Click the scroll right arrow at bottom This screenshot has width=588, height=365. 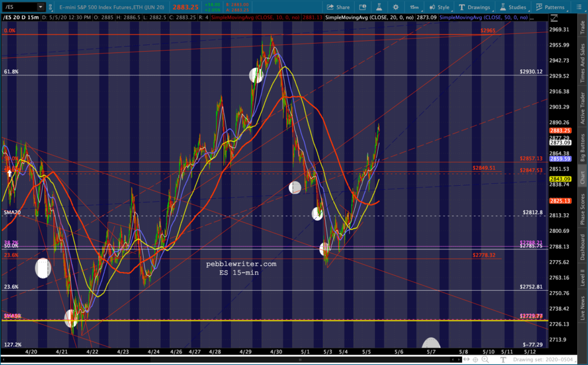[x=459, y=360]
